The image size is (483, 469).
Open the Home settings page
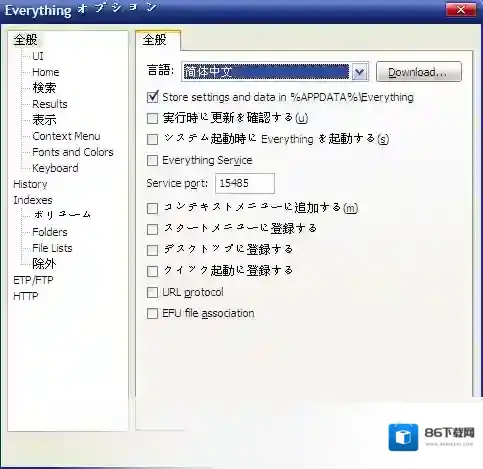pyautogui.click(x=46, y=72)
